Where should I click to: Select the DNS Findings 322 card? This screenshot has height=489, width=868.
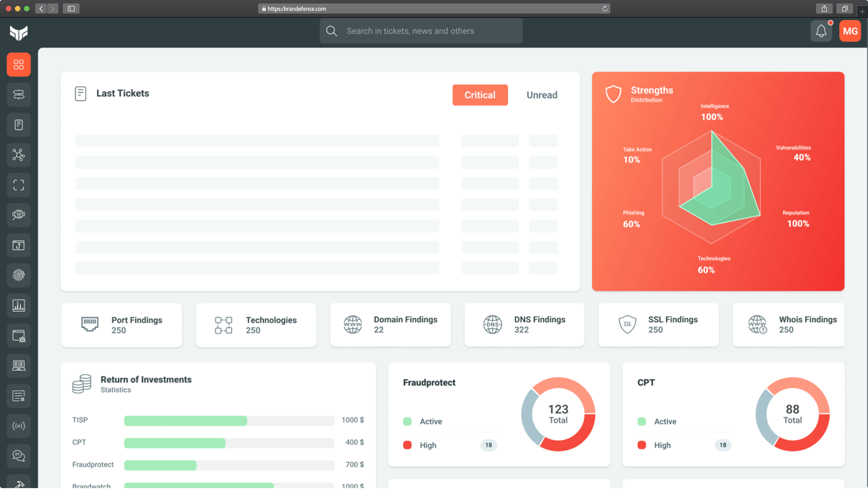(x=524, y=324)
